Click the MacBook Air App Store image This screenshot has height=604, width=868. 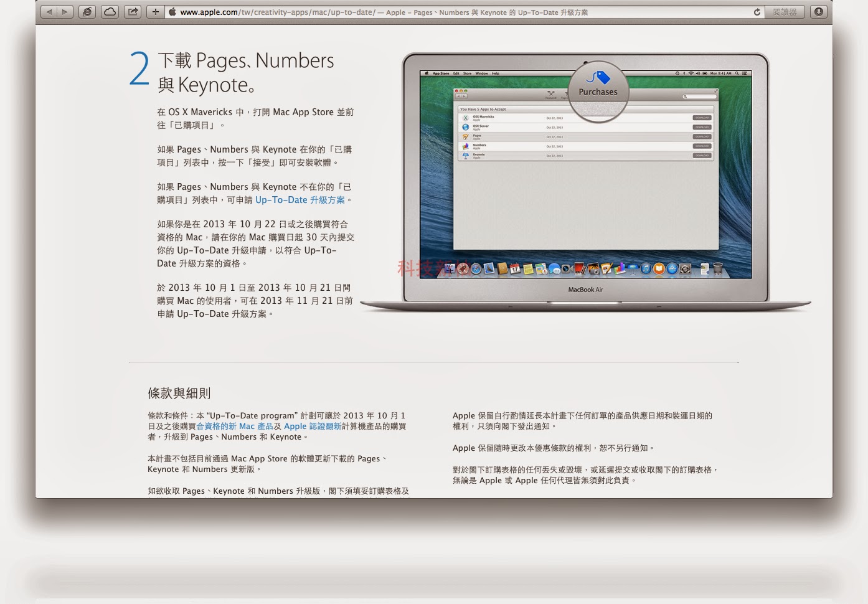[585, 182]
